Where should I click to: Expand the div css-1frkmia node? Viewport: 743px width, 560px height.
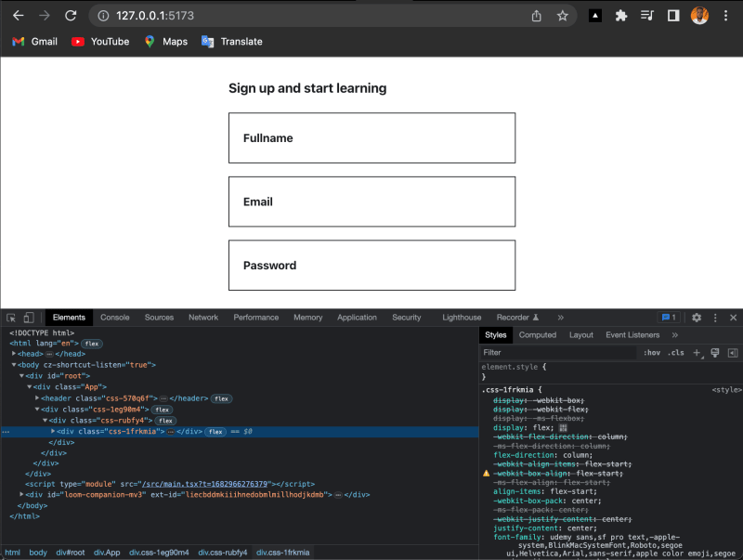click(x=53, y=431)
